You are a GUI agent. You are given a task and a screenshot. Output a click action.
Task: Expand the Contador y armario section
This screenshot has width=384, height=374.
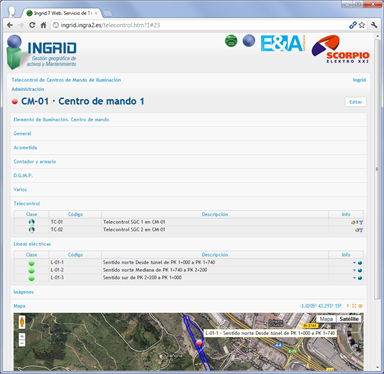pyautogui.click(x=35, y=162)
